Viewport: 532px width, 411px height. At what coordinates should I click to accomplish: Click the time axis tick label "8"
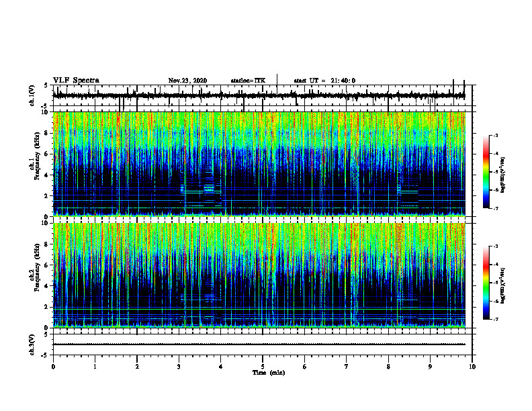tap(388, 367)
